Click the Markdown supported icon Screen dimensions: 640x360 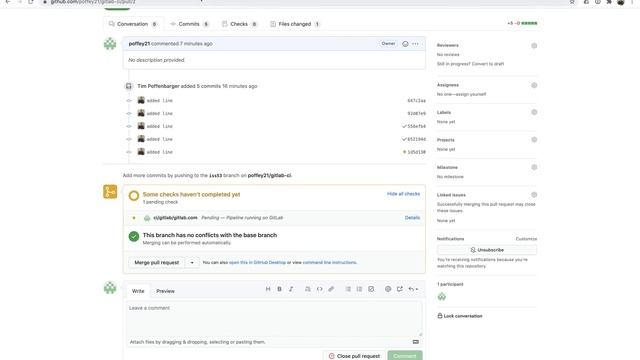point(416,342)
